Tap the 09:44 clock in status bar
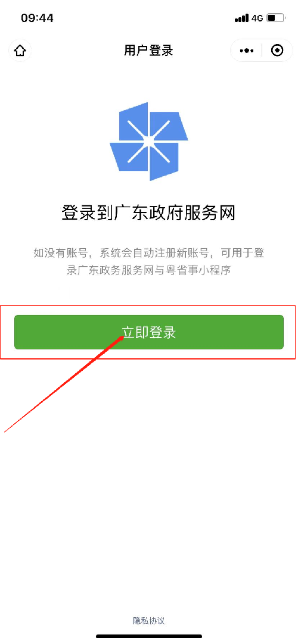This screenshot has width=298, height=644. click(x=38, y=18)
